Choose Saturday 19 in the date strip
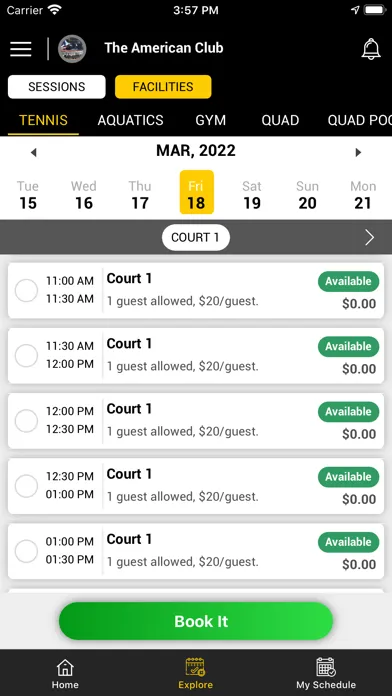This screenshot has width=392, height=696. click(x=252, y=194)
